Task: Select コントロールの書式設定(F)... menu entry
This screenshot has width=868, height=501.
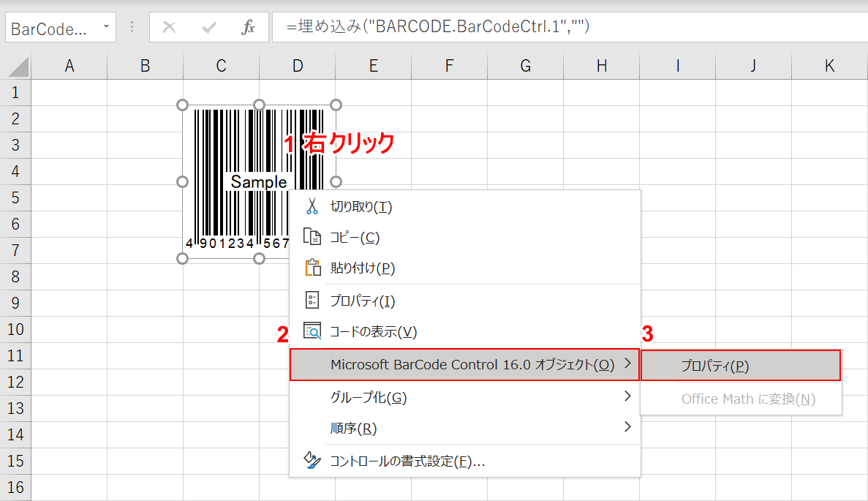Action: pyautogui.click(x=407, y=461)
